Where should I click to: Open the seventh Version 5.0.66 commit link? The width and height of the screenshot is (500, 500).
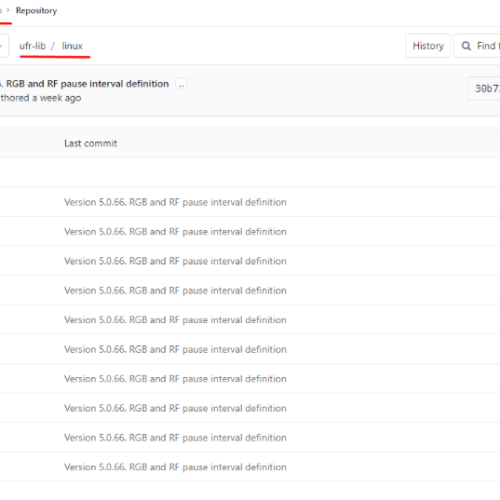coord(175,379)
